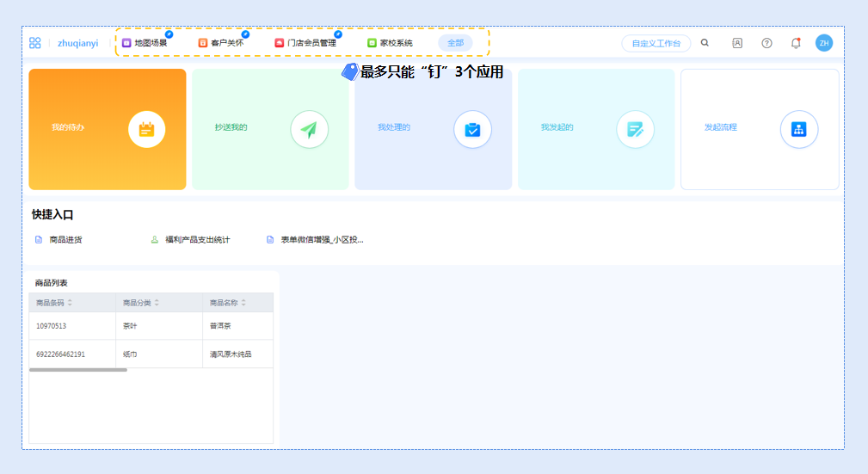Click the ZH user avatar
Image resolution: width=868 pixels, height=474 pixels.
pos(824,43)
